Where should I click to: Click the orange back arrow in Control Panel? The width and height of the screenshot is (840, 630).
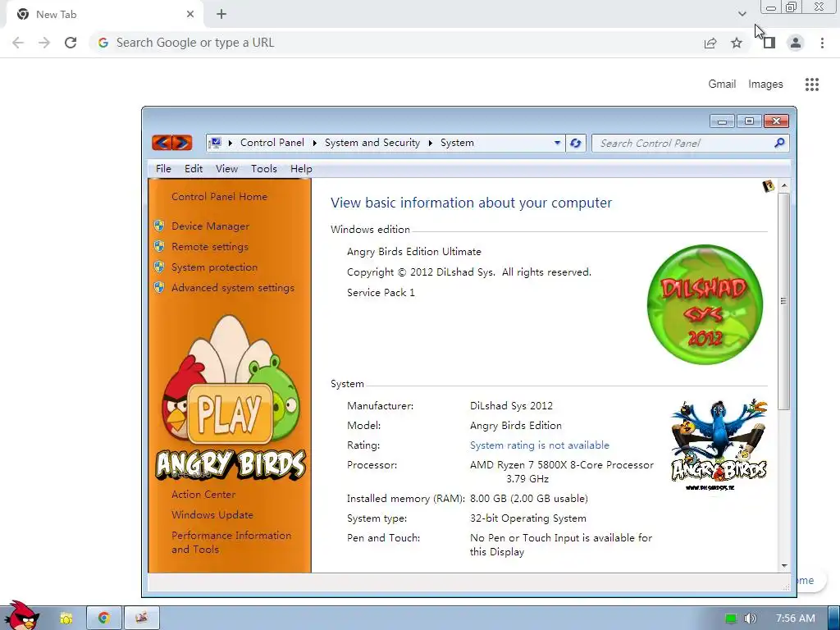162,143
